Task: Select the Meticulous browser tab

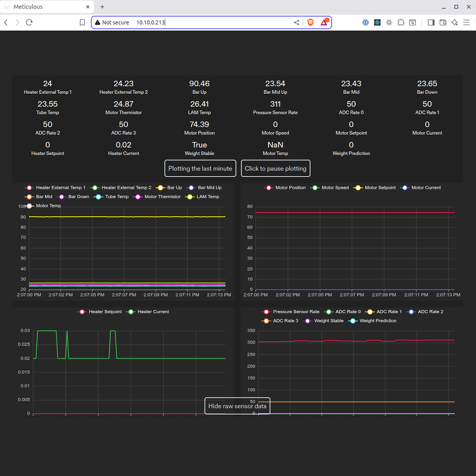Action: coord(44,7)
